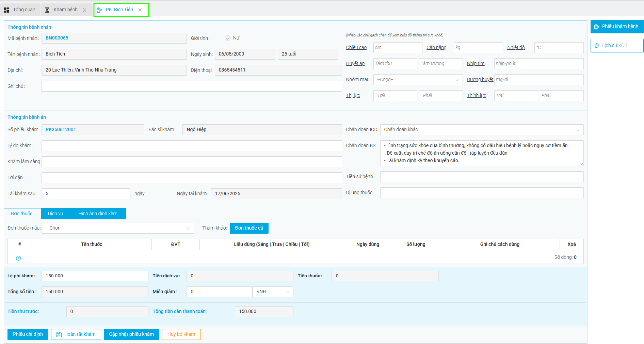Open the Đường huyết health chart link
The image size is (644, 344).
tap(480, 80)
